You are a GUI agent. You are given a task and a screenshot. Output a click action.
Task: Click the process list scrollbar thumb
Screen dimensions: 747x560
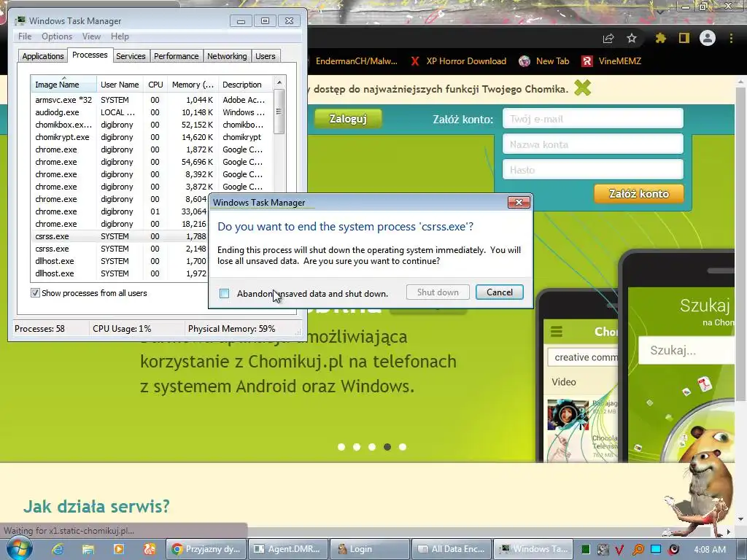279,112
